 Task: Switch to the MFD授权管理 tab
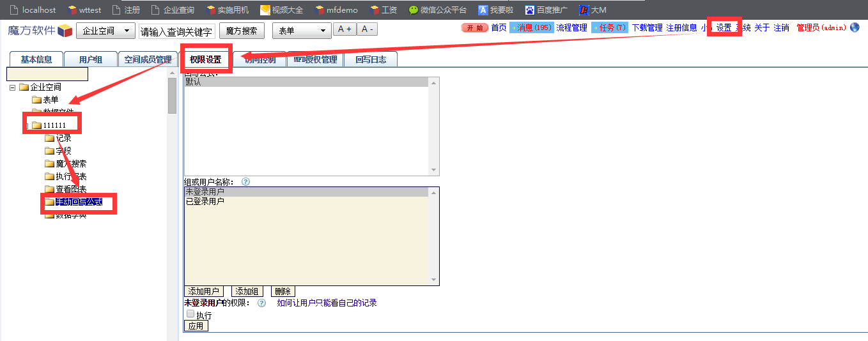point(315,59)
